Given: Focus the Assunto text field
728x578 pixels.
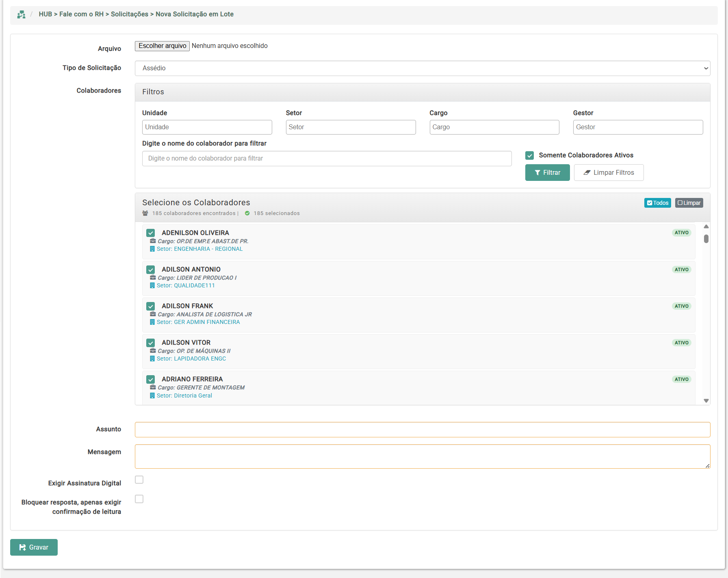Looking at the screenshot, I should tap(422, 430).
